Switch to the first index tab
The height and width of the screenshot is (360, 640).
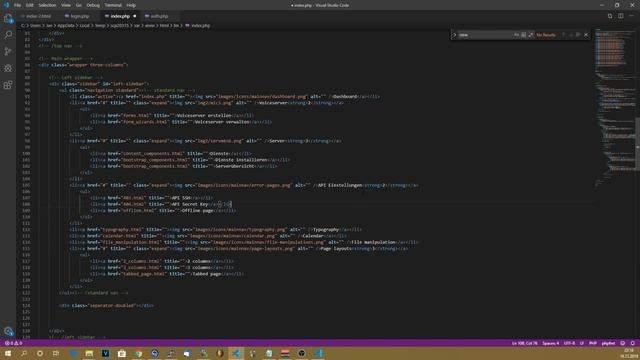[x=39, y=16]
